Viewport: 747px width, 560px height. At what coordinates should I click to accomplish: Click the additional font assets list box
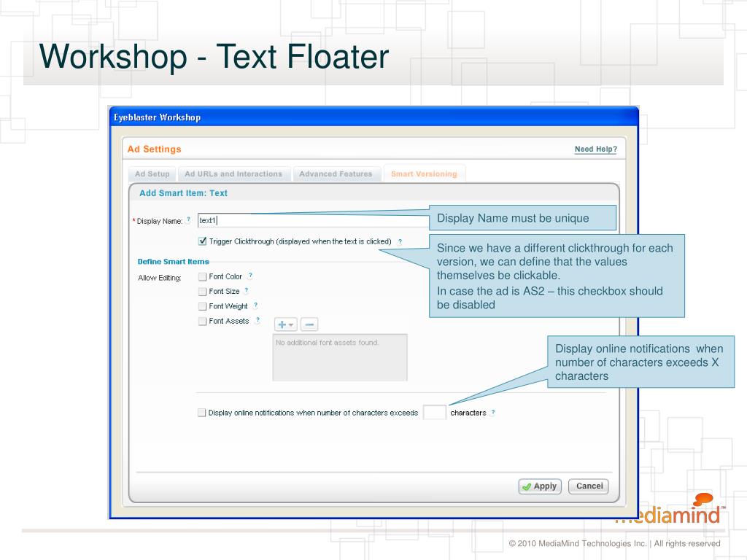[340, 357]
